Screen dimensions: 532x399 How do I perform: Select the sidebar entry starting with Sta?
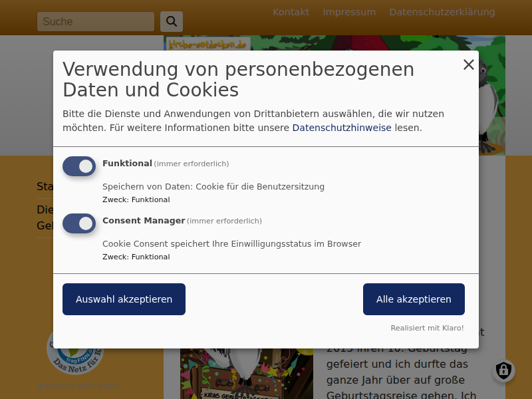45,187
